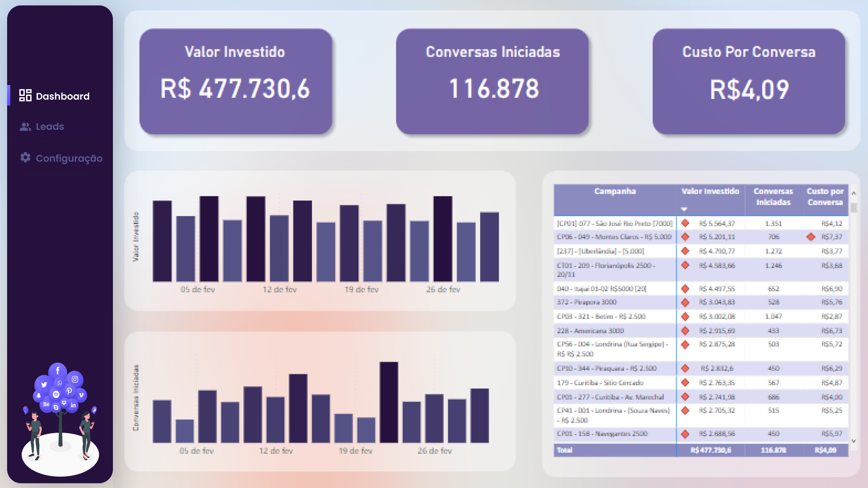Select the Montes Claros campaign row
Screen dimensions: 868x488
pyautogui.click(x=701, y=237)
